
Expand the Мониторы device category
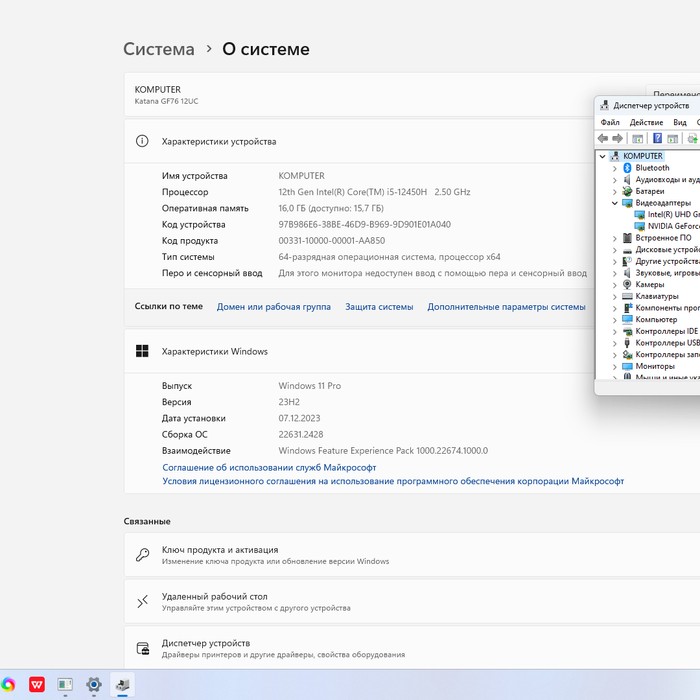point(615,366)
